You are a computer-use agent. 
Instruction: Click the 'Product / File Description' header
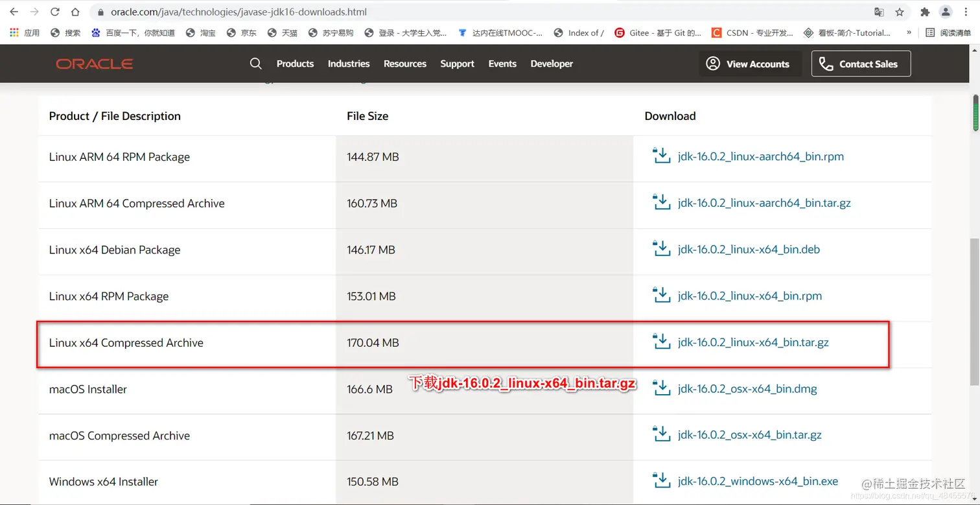[115, 116]
